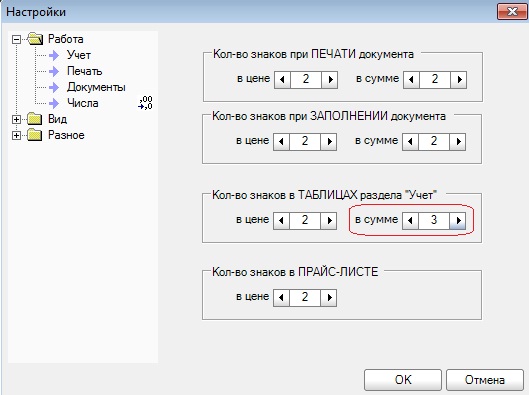
Task: Click the arrow icon beside Документы
Action: click(x=54, y=87)
